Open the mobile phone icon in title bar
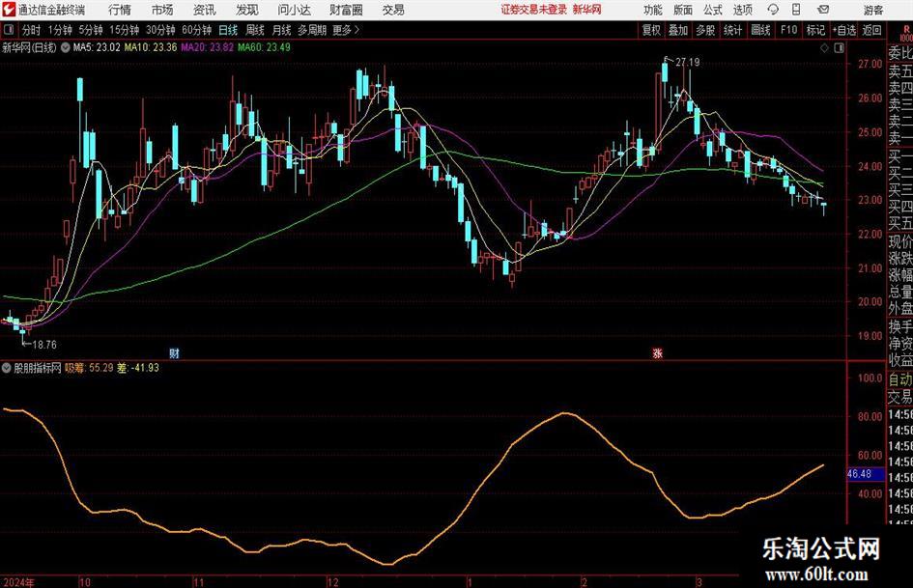This screenshot has width=913, height=588. tap(796, 10)
